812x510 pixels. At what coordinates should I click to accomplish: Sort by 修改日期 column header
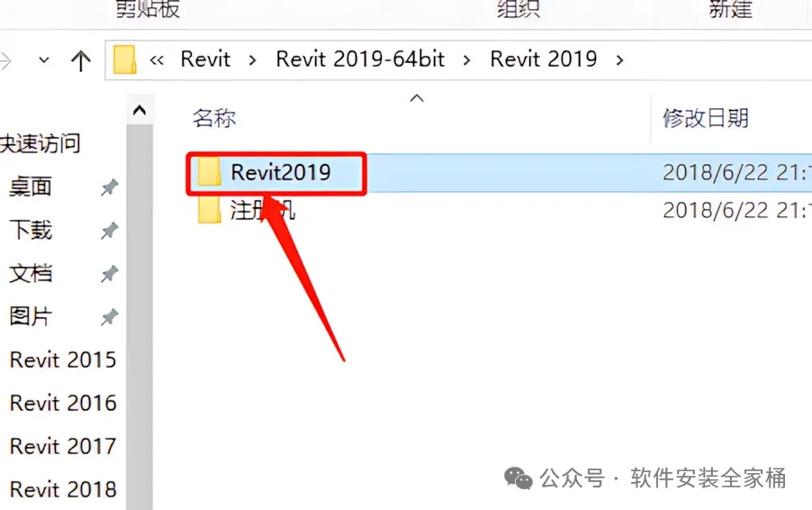click(705, 118)
